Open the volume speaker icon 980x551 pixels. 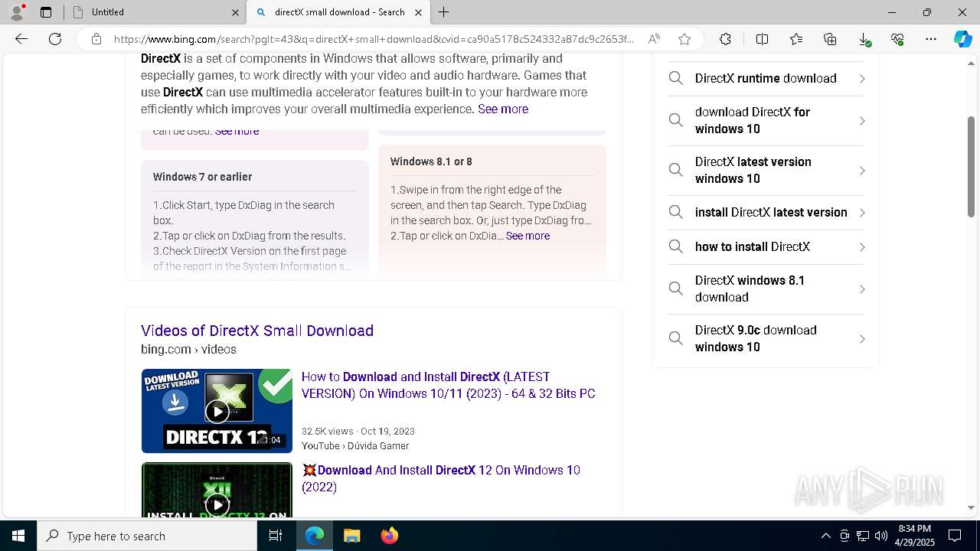click(881, 536)
